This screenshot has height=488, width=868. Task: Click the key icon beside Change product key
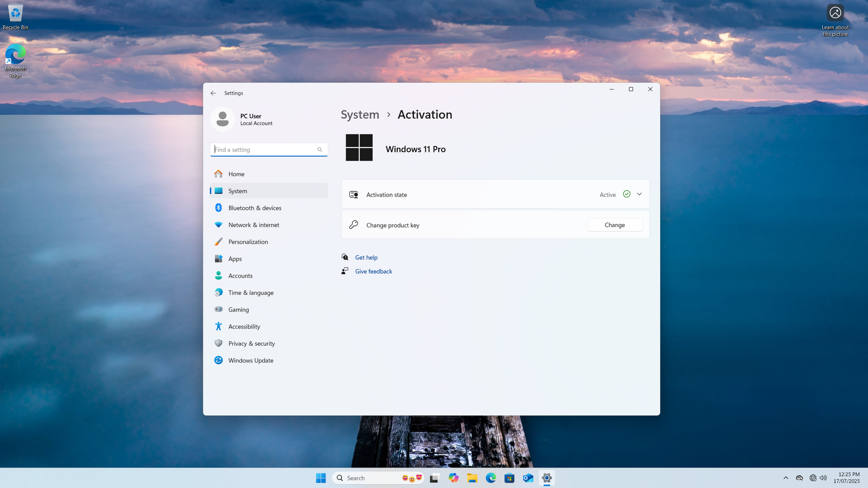pyautogui.click(x=354, y=224)
